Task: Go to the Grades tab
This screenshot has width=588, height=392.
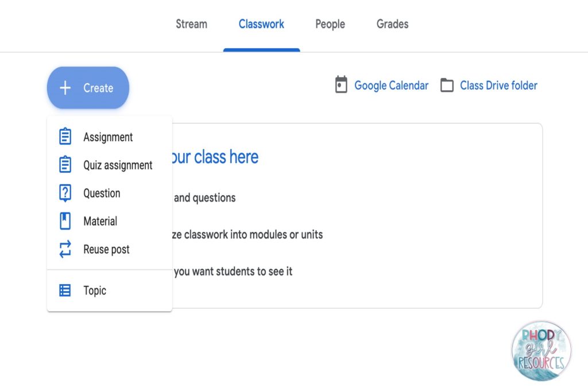Action: 392,24
